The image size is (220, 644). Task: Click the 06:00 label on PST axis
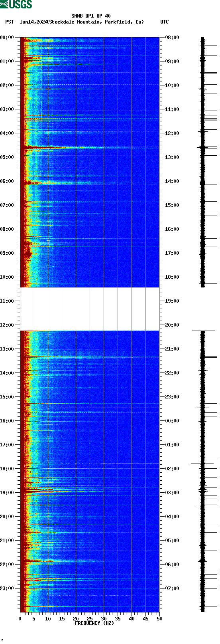pyautogui.click(x=7, y=181)
